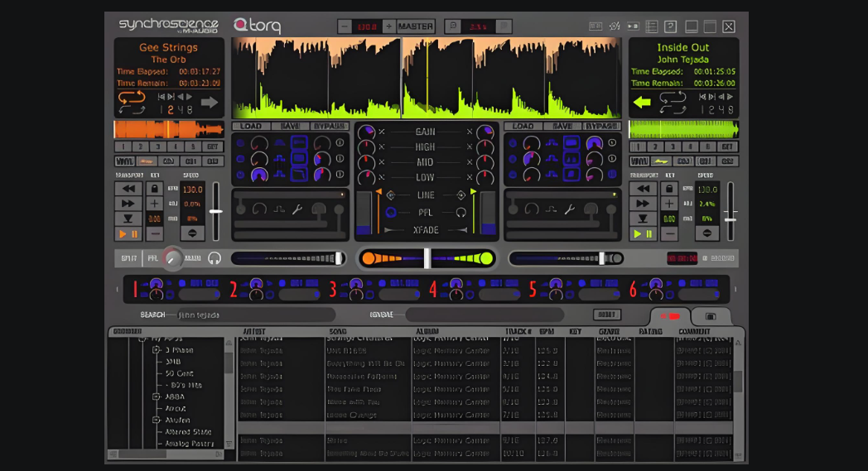Kill the right LOW EQ with X
The image size is (868, 471).
click(470, 177)
